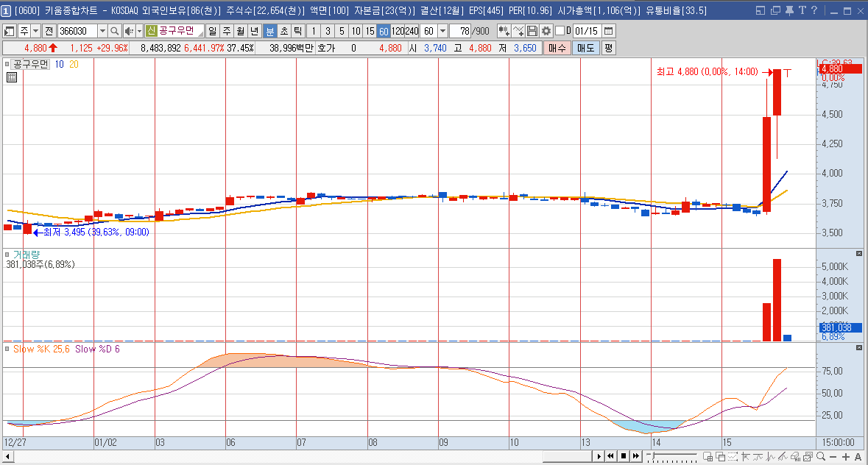Click the letter A icon in bottom toolbar
The width and height of the screenshot is (868, 465).
pyautogui.click(x=858, y=457)
